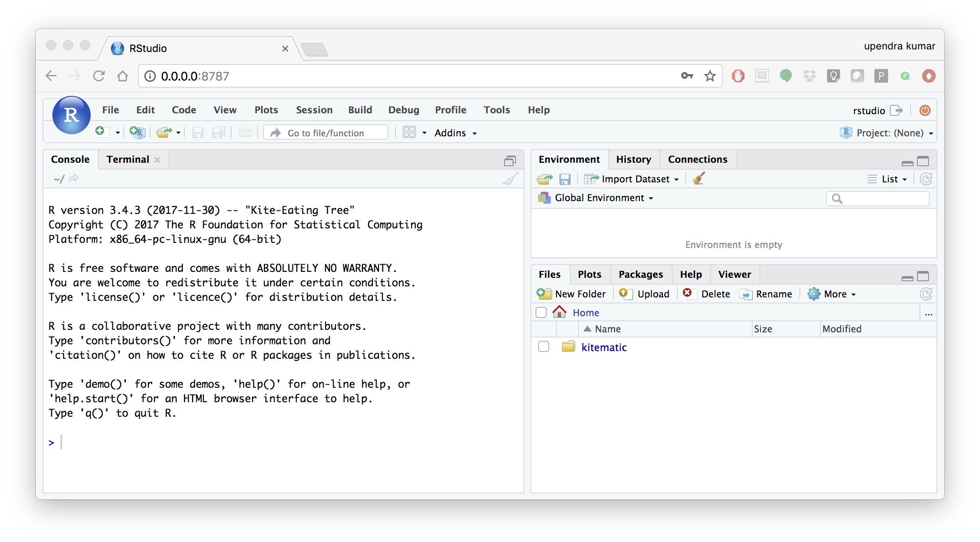Open the workspace panes layout dropdown

click(x=414, y=133)
